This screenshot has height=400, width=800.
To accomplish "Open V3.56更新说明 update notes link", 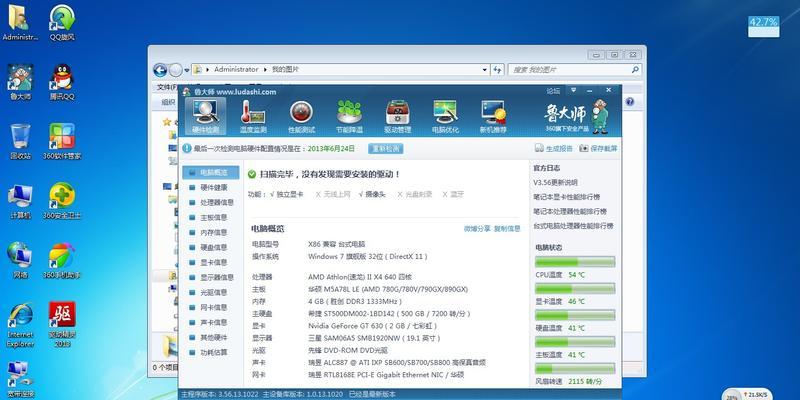I will [x=556, y=182].
